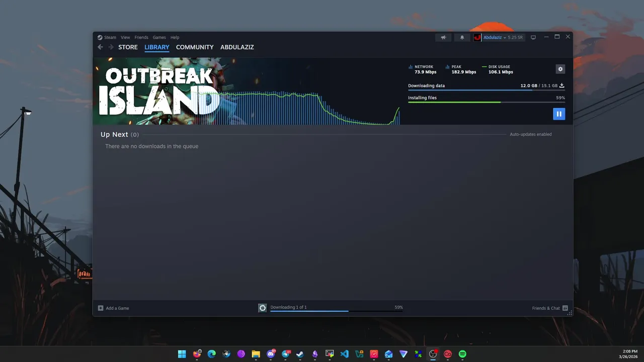Go back with the left arrow
This screenshot has width=644, height=362.
[x=100, y=47]
